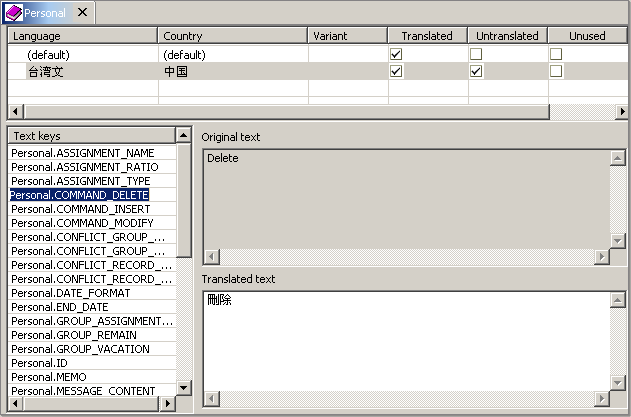Image resolution: width=631 pixels, height=417 pixels.
Task: Select Personal.COMMAND_INSERT key
Action: tap(81, 209)
